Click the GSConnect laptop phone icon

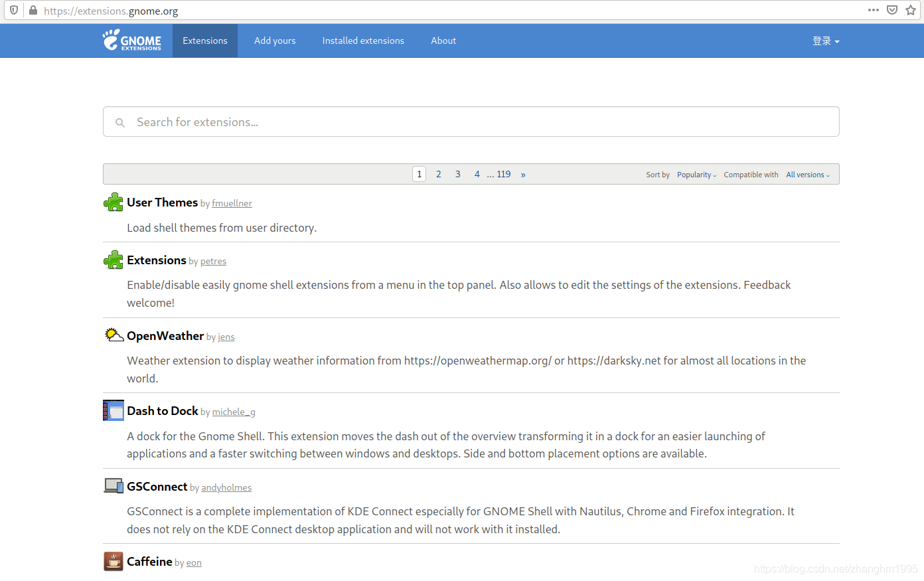(x=114, y=486)
